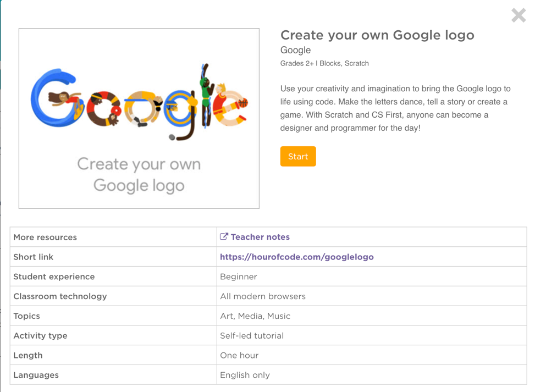The image size is (535, 392).
Task: Click the 'All modern browsers' value
Action: click(x=263, y=296)
